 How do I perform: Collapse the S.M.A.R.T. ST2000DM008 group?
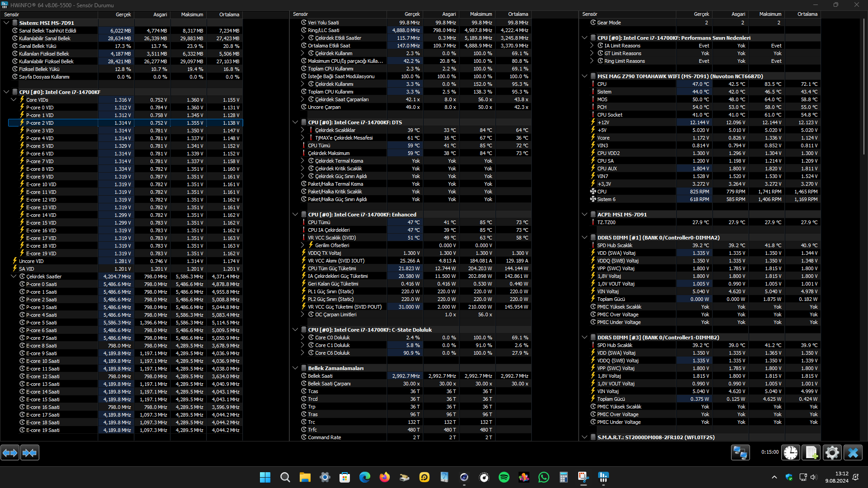pyautogui.click(x=585, y=437)
